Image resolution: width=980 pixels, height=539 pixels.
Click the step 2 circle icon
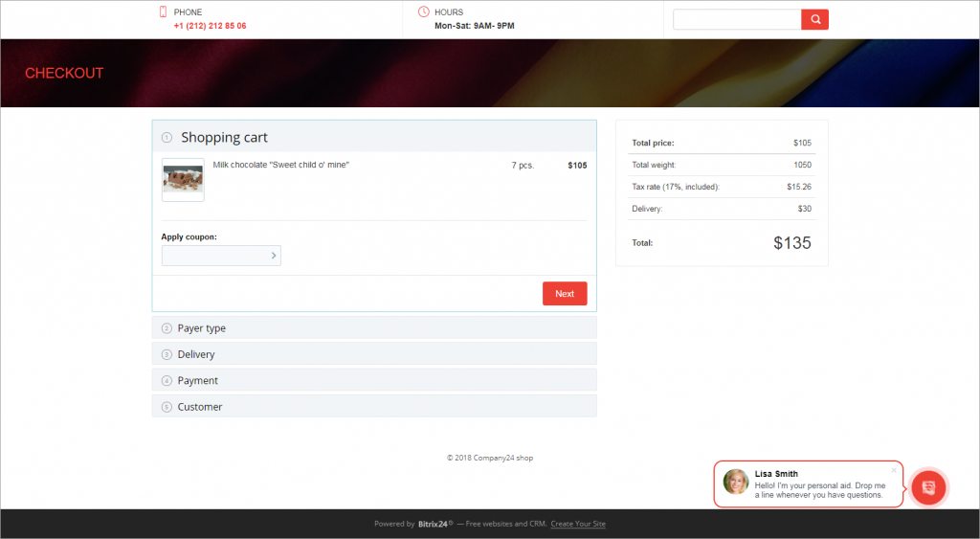point(167,328)
